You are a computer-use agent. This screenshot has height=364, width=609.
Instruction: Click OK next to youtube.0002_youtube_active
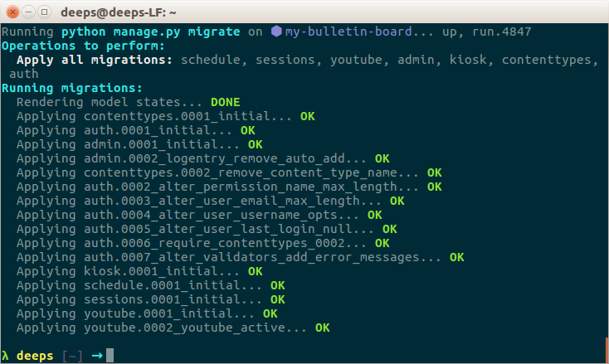[x=323, y=328]
